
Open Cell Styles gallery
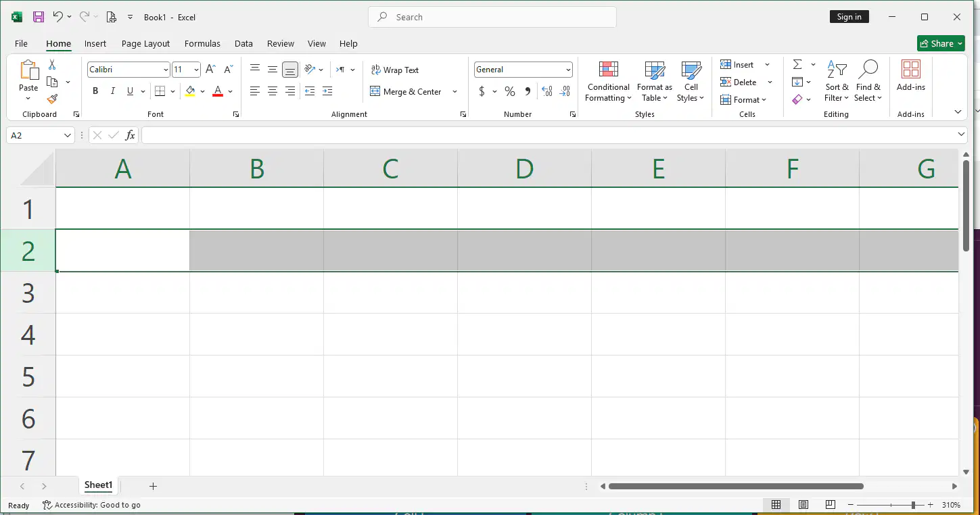[x=691, y=81]
